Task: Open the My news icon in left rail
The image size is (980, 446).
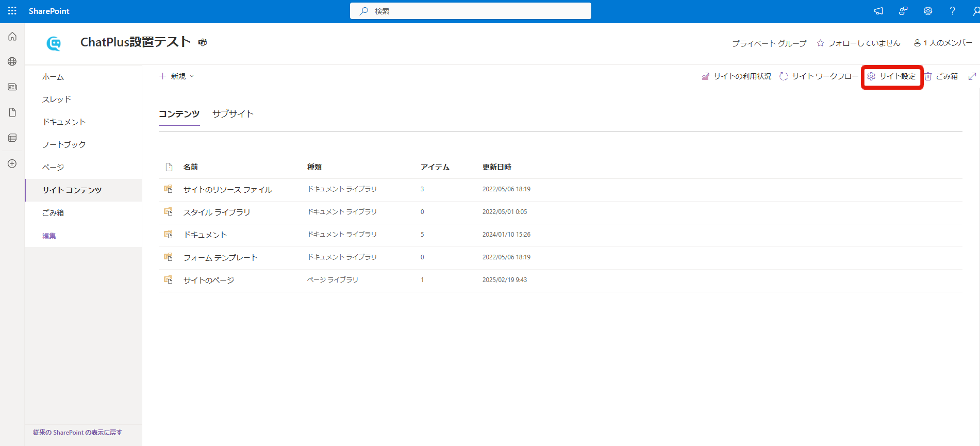Action: 12,87
